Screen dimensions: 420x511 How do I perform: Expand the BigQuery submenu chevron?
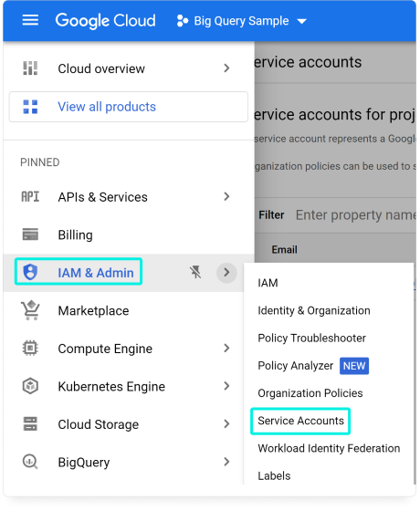click(226, 462)
